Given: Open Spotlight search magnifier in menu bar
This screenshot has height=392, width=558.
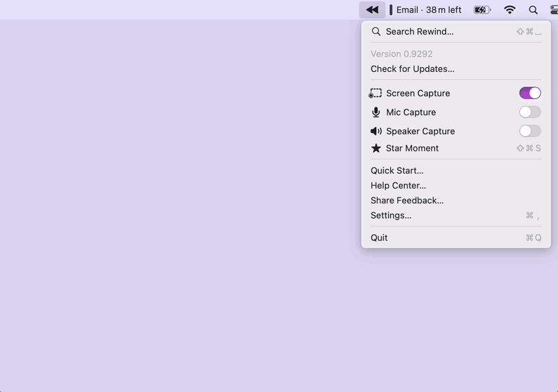Looking at the screenshot, I should click(x=534, y=9).
